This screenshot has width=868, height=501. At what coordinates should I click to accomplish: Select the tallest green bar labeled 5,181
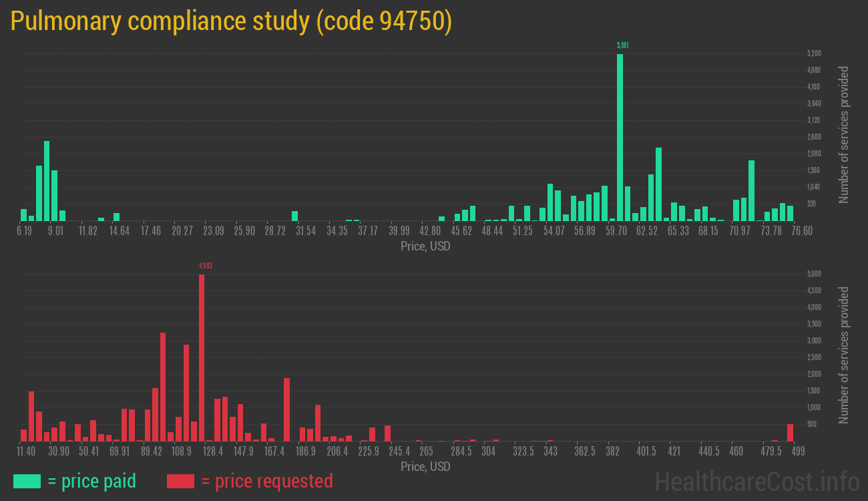click(x=620, y=134)
